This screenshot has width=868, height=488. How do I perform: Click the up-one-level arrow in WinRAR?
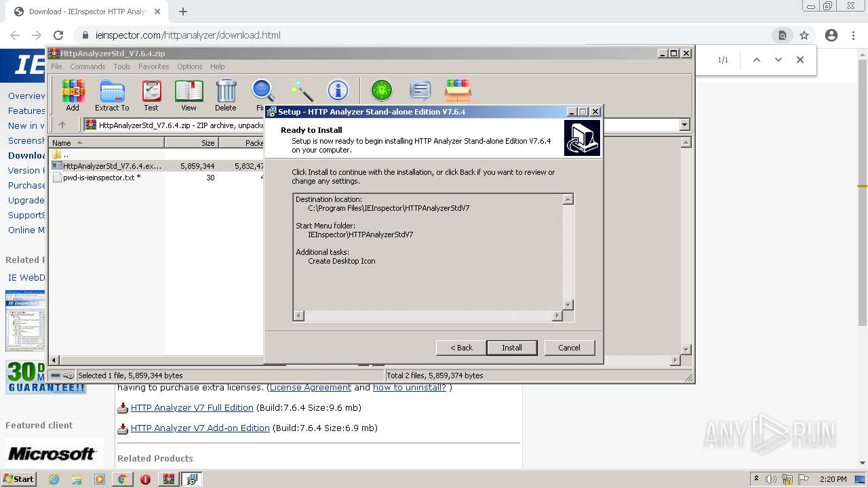pos(62,125)
